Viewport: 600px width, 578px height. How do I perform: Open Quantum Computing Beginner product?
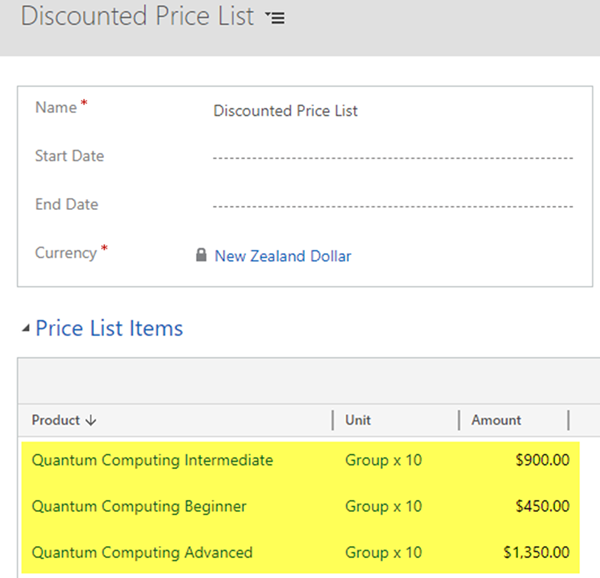[139, 506]
